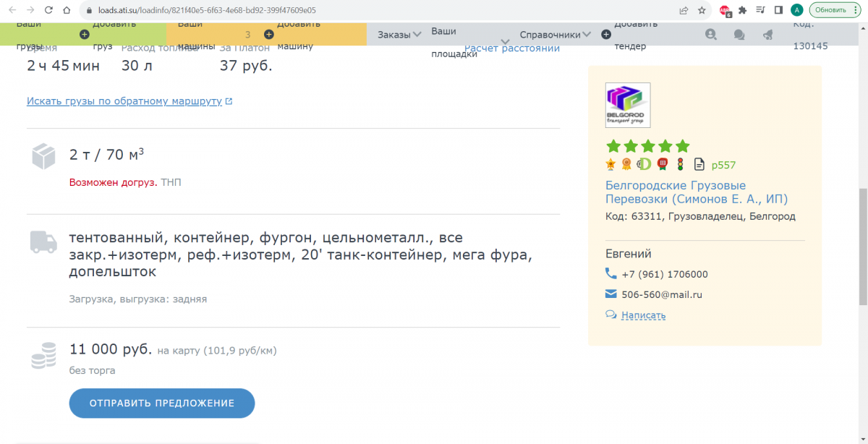Open Белгородские Грузовые Перевозки company link

point(696,192)
